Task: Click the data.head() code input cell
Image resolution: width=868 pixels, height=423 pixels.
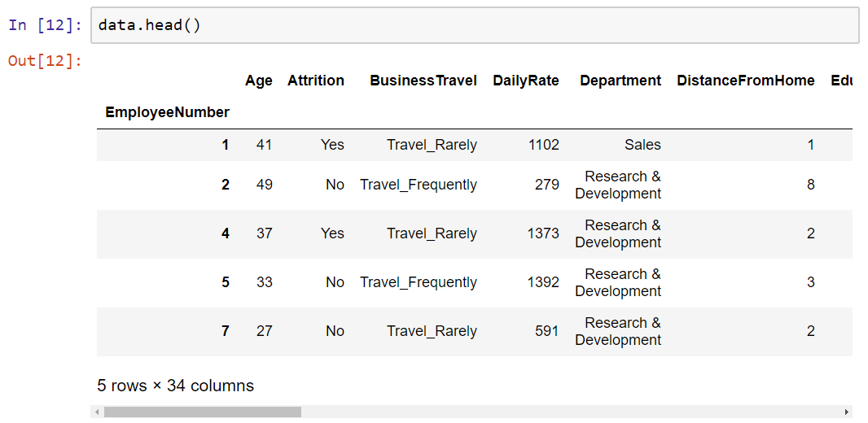Action: pyautogui.click(x=475, y=25)
